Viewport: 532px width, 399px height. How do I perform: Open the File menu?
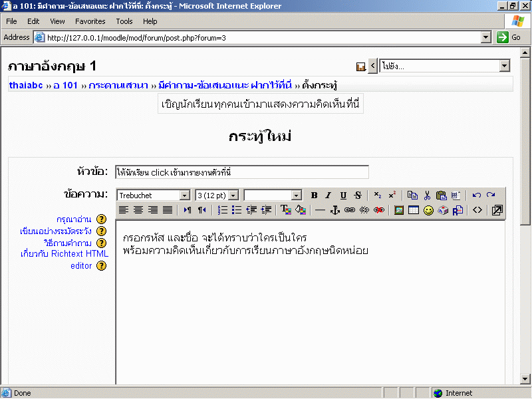11,21
